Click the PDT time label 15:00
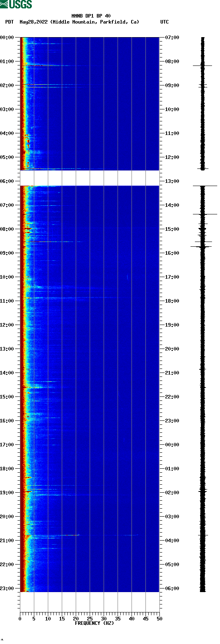Image resolution: width=220 pixels, height=644 pixels. pos(7,397)
